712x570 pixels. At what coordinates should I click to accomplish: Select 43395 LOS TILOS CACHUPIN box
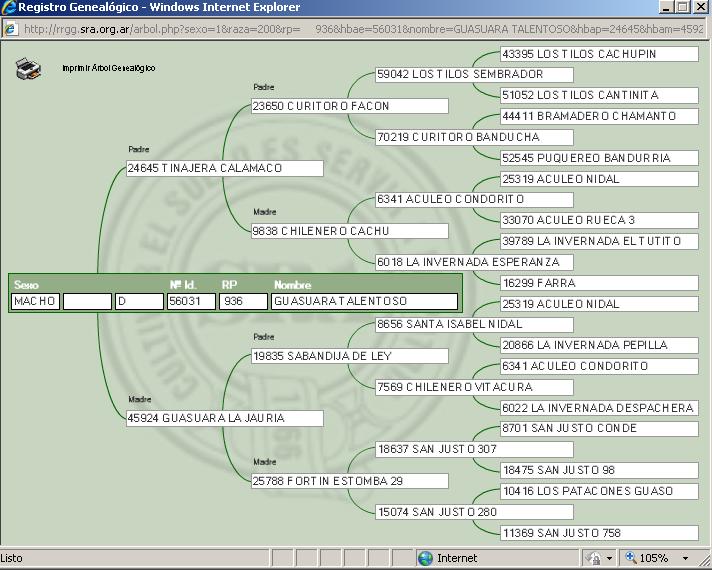click(x=598, y=54)
